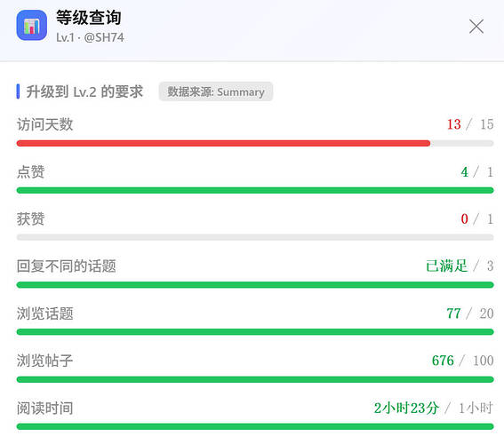This screenshot has height=444, width=504.
Task: Close the 等级查询 panel
Action: coord(476,27)
